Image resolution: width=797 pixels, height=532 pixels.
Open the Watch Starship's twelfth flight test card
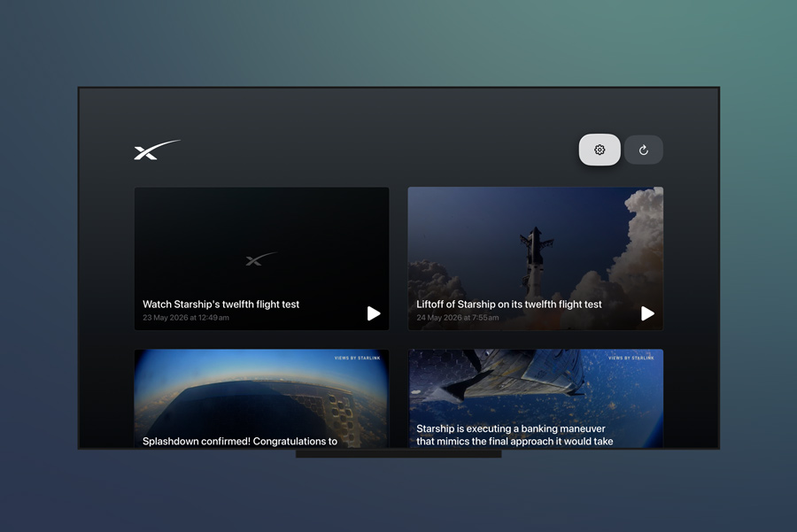[x=262, y=258]
